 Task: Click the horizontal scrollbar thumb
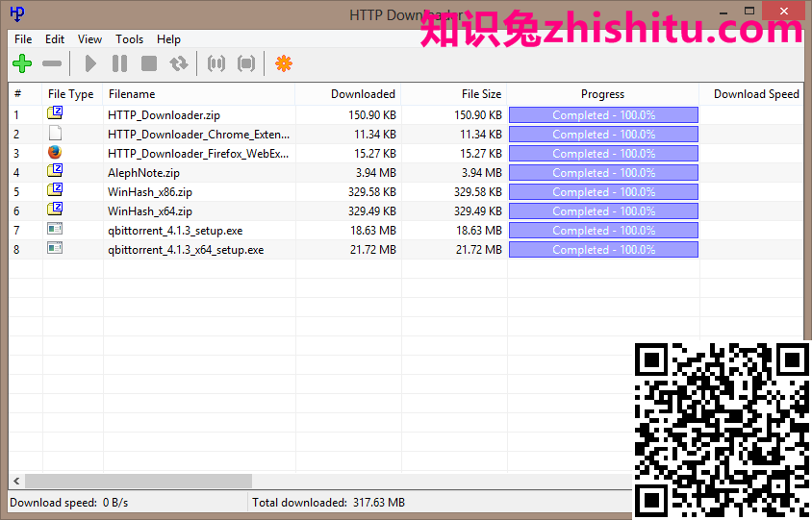point(139,482)
